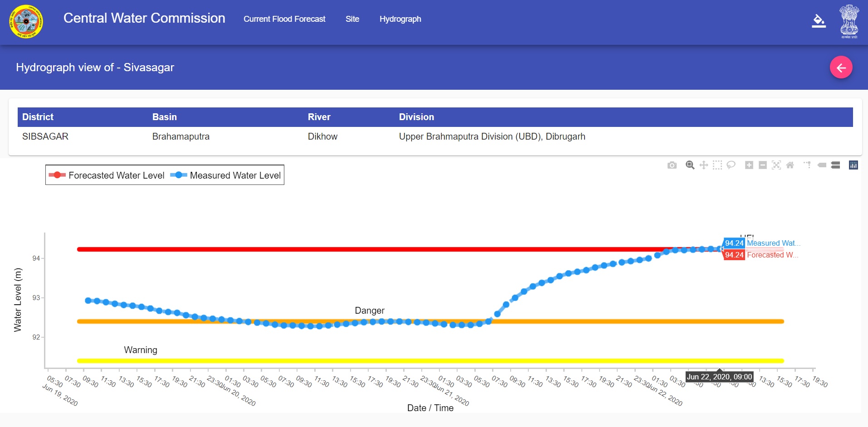Click the Autoscale chart icon

pos(776,165)
